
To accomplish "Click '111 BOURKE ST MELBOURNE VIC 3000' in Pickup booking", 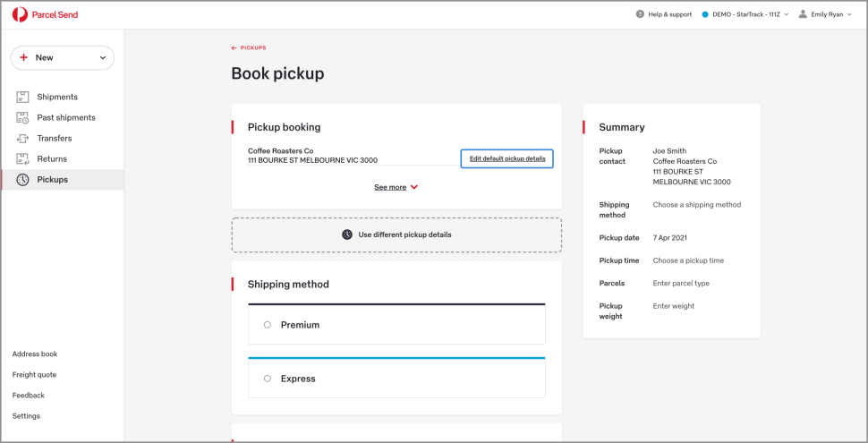I will click(x=313, y=160).
